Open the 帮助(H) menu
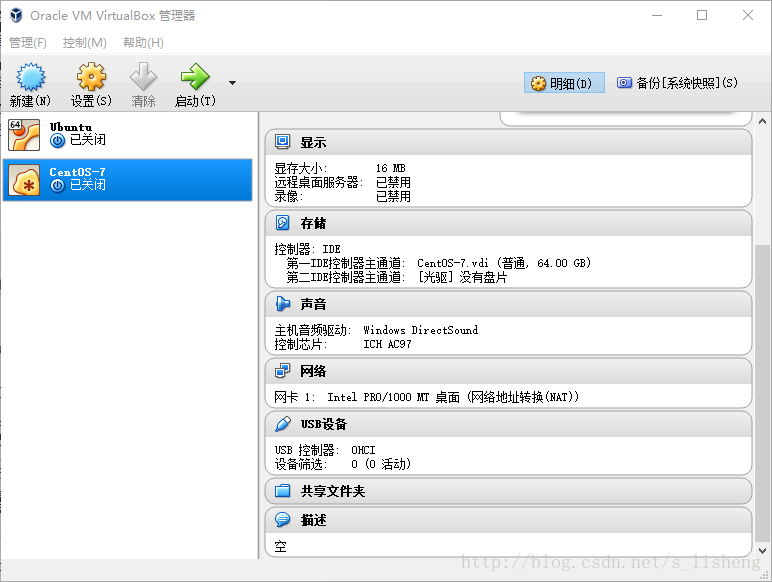 pyautogui.click(x=143, y=43)
